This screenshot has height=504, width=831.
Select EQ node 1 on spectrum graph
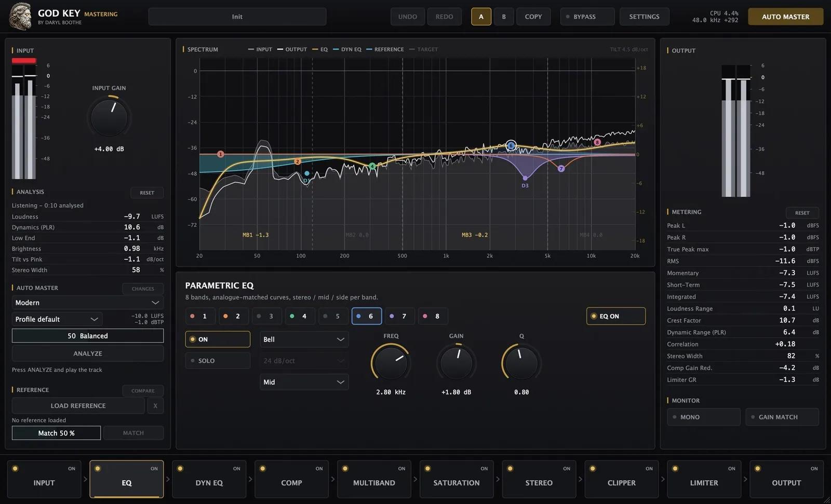pos(221,154)
